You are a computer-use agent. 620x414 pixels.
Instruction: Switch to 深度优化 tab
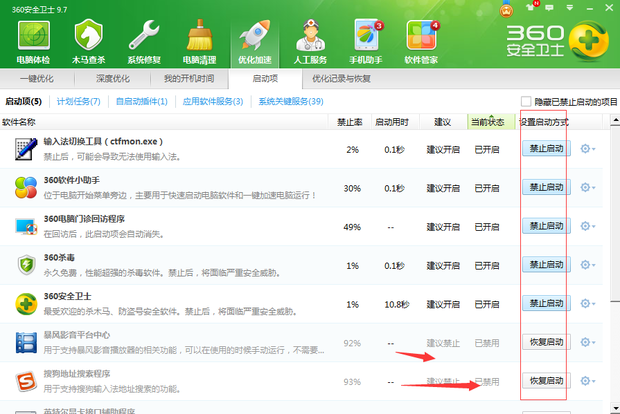coord(113,79)
